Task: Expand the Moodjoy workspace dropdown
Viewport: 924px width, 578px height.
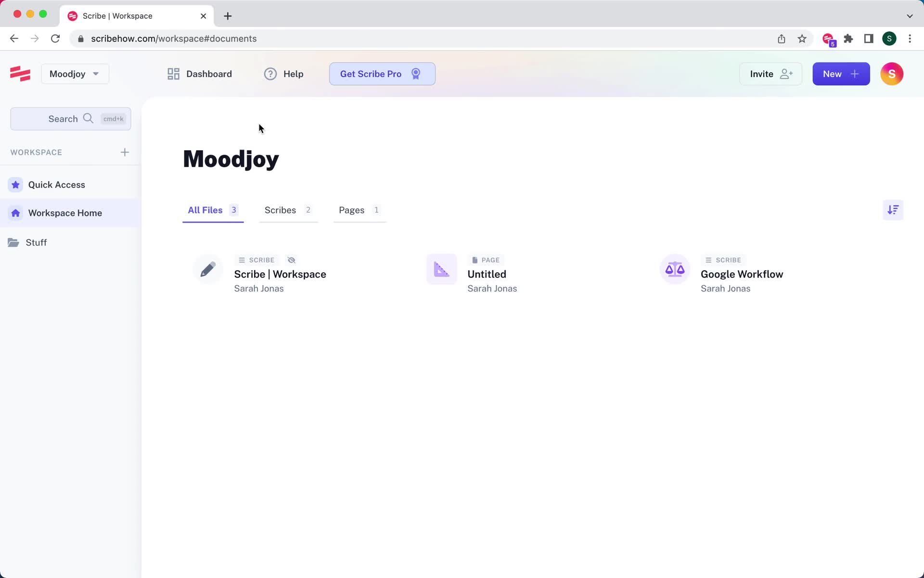Action: pyautogui.click(x=75, y=74)
